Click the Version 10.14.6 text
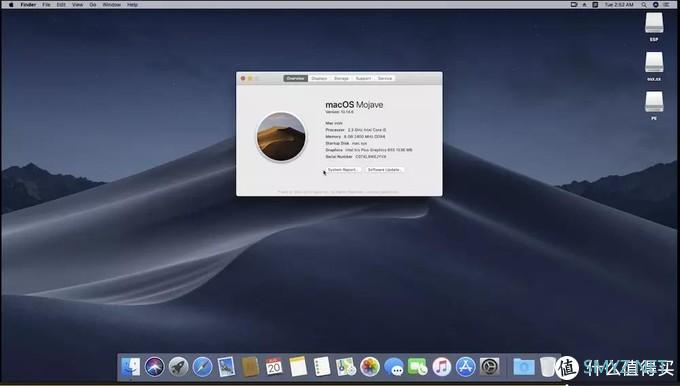Image resolution: width=680 pixels, height=386 pixels. [340, 112]
